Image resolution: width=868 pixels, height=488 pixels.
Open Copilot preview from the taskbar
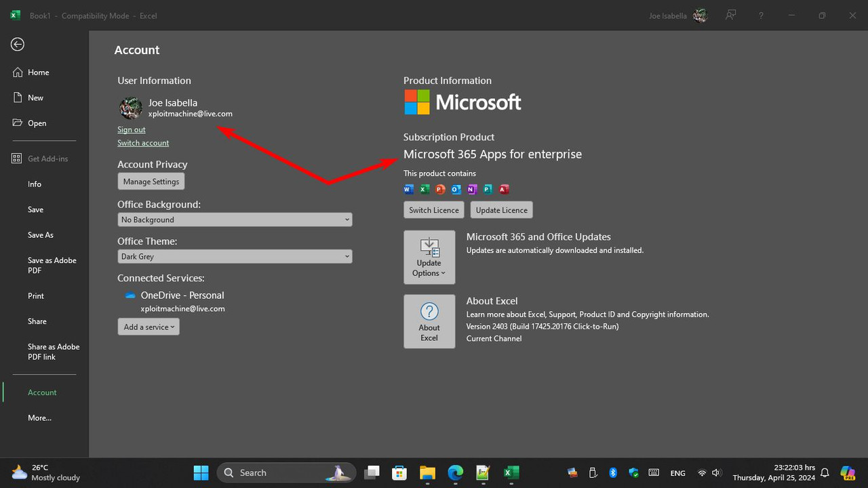pyautogui.click(x=848, y=472)
